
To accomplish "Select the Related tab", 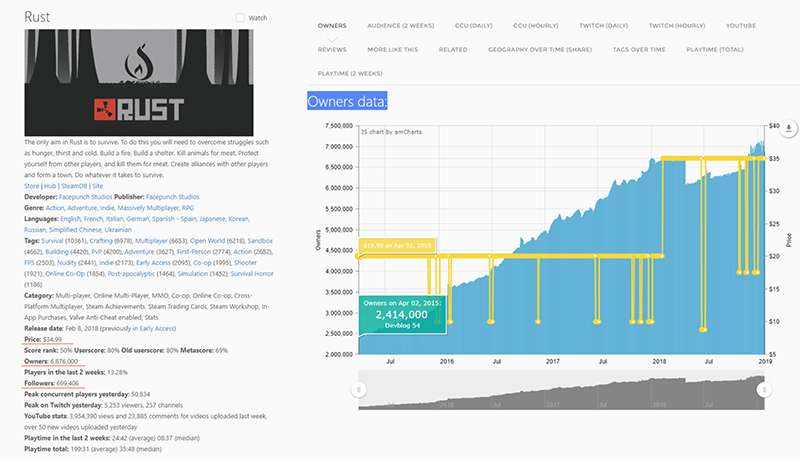I will (453, 49).
